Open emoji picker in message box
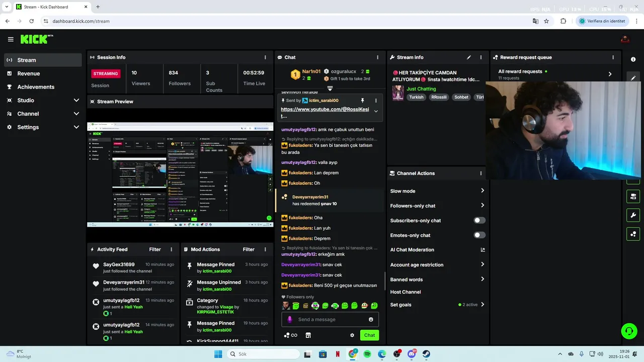This screenshot has width=644, height=362. pyautogui.click(x=371, y=319)
